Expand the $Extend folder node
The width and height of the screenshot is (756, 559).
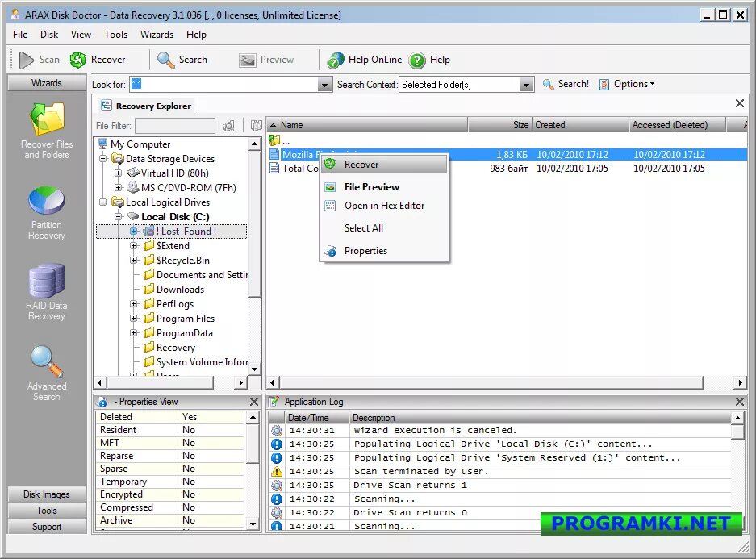click(x=134, y=246)
